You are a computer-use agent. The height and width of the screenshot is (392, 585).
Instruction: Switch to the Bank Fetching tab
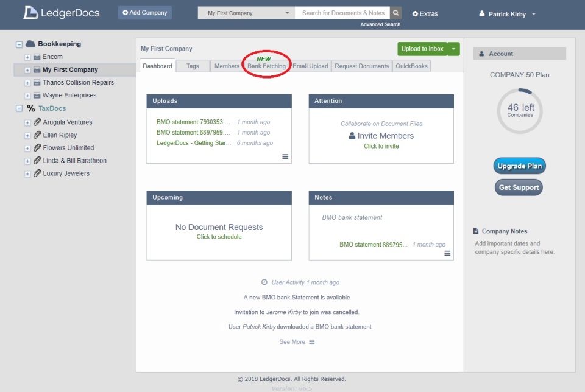[x=266, y=66]
